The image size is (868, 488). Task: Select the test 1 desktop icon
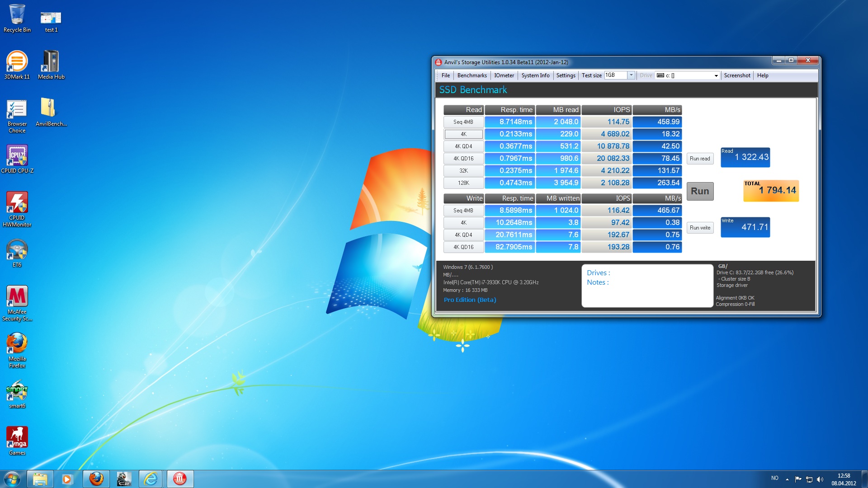[x=51, y=21]
